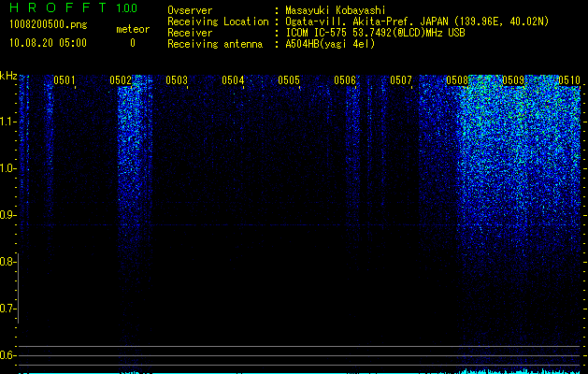Click time marker 0503
Viewport: 588px width, 374px height.
pos(177,79)
